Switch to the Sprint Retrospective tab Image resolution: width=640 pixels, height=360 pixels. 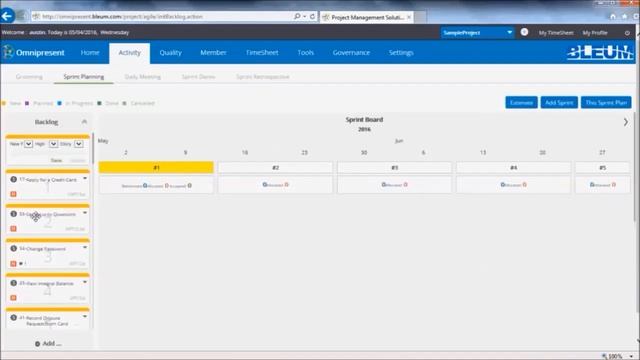coord(262,77)
